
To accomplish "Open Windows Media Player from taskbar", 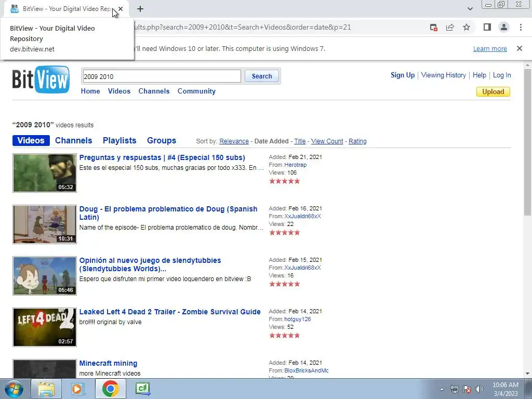I will click(78, 389).
